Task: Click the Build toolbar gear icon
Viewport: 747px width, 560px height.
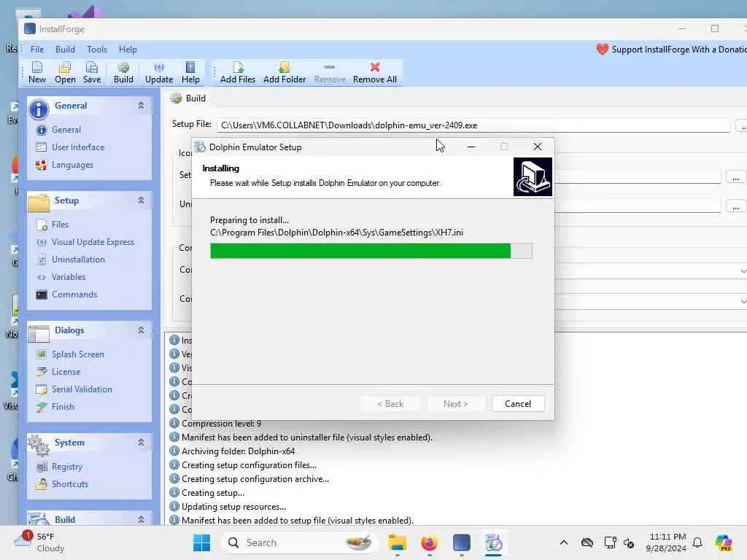Action: (x=123, y=72)
